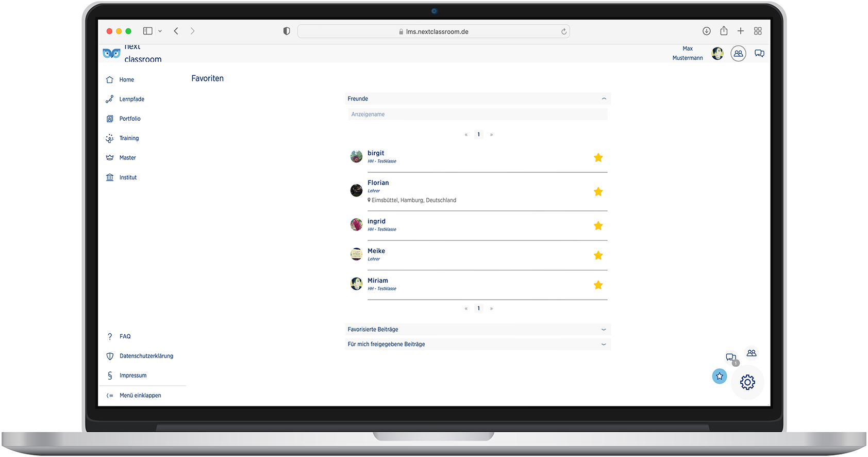Viewport: 868px width, 457px height.
Task: Click the floating chat icon with badge
Action: [731, 357]
